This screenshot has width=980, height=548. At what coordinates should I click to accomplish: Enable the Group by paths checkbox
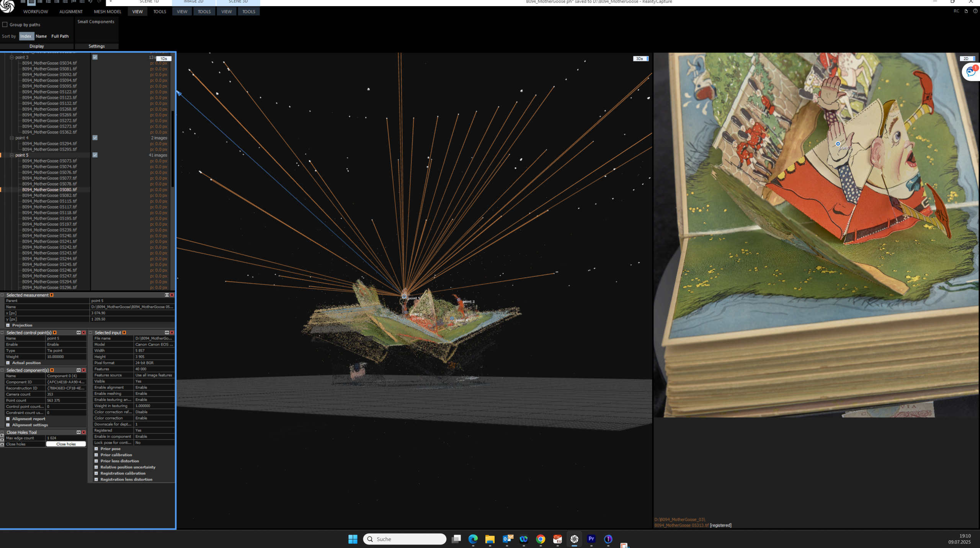click(5, 24)
